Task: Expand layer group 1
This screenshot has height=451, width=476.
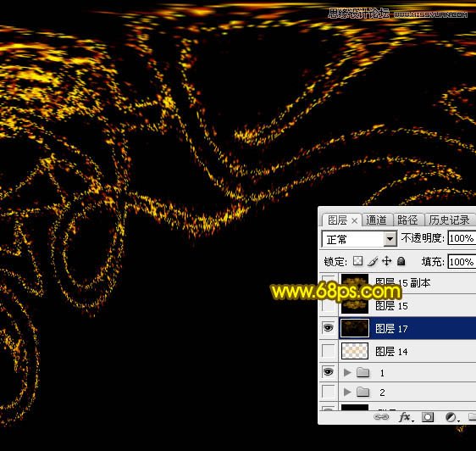Action: (347, 372)
